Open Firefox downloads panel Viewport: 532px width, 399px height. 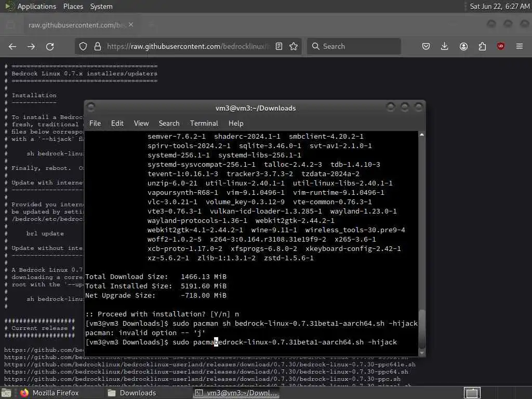[445, 46]
